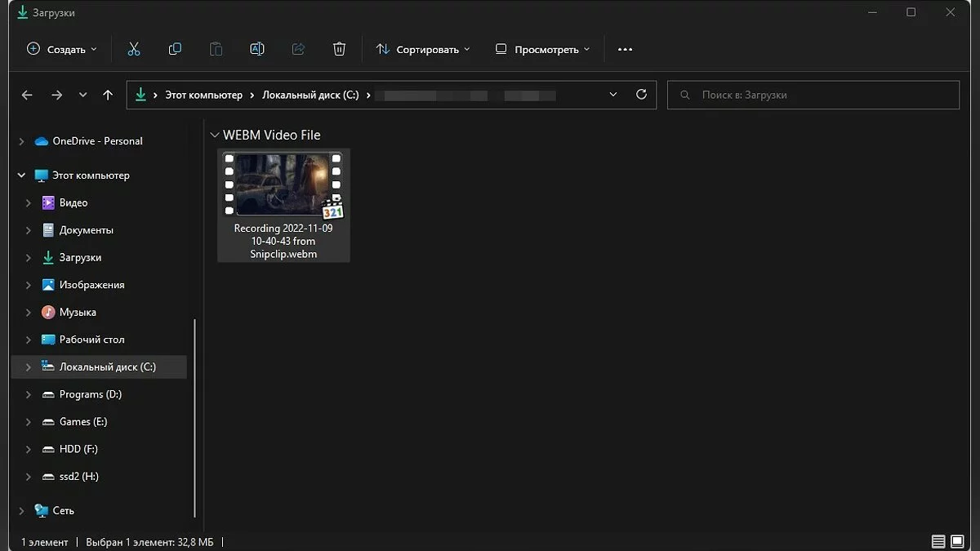Switch to large thumbnails view layout
The image size is (980, 551).
(x=957, y=541)
